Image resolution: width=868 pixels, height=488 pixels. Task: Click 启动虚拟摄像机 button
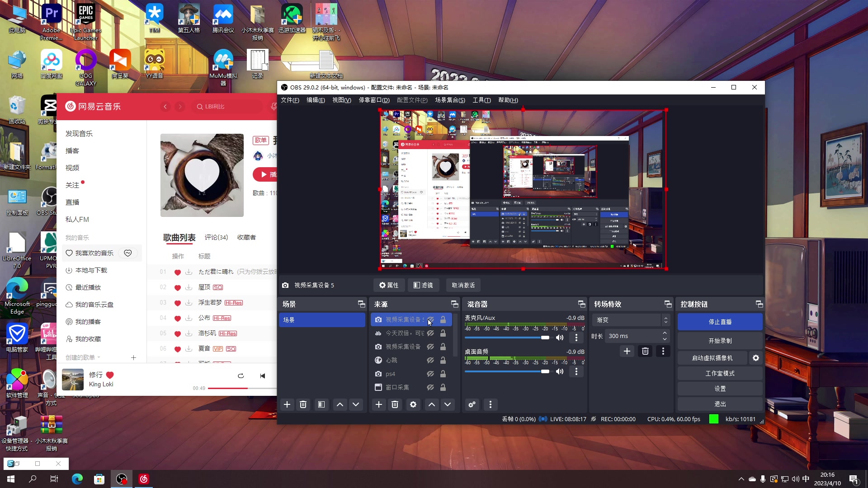click(x=712, y=358)
